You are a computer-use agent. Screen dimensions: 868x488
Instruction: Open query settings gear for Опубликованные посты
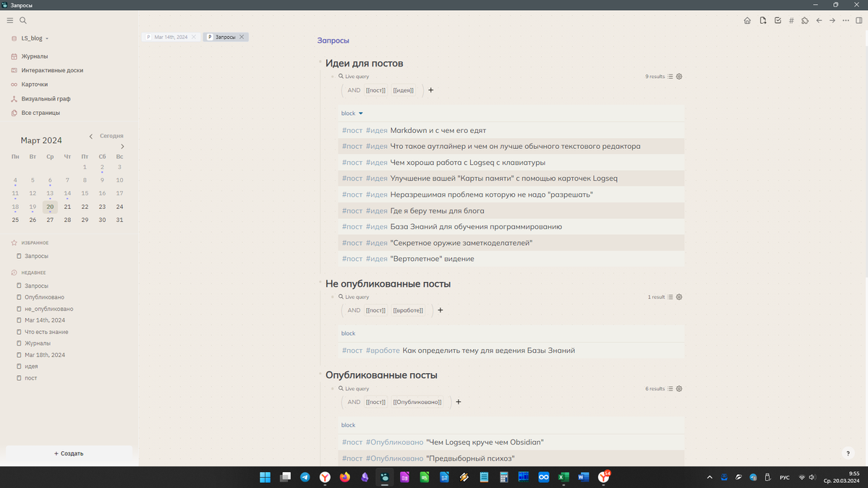coord(679,389)
